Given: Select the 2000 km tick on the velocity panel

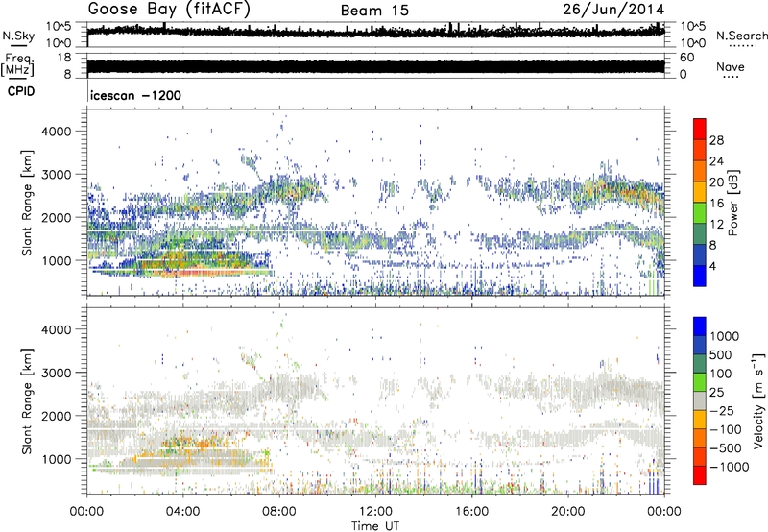Looking at the screenshot, I should [56, 416].
